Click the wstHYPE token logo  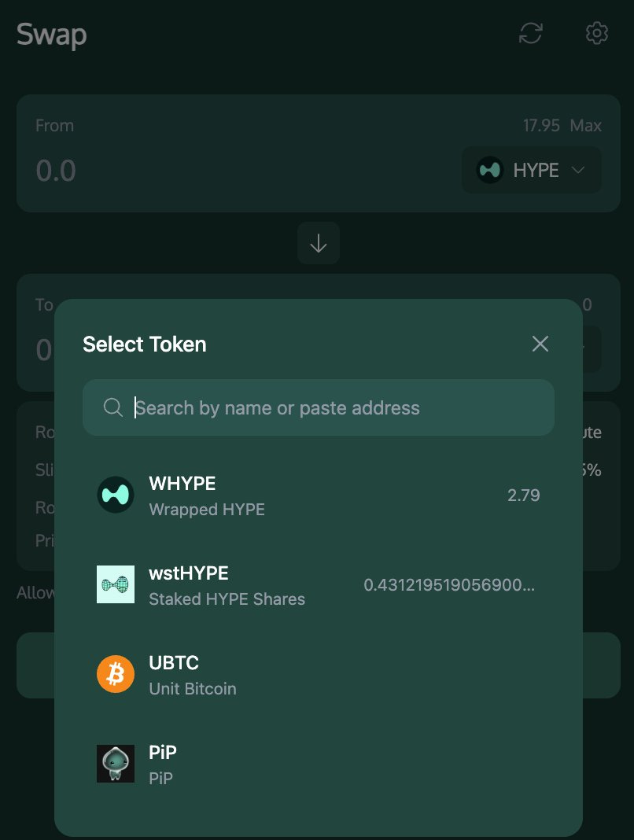pyautogui.click(x=115, y=584)
